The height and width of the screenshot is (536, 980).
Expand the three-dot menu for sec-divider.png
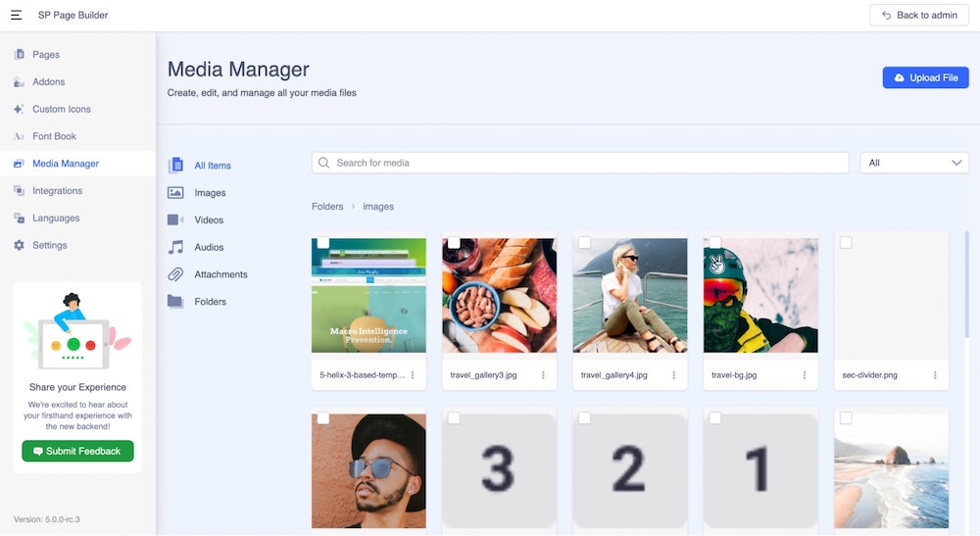click(x=935, y=375)
